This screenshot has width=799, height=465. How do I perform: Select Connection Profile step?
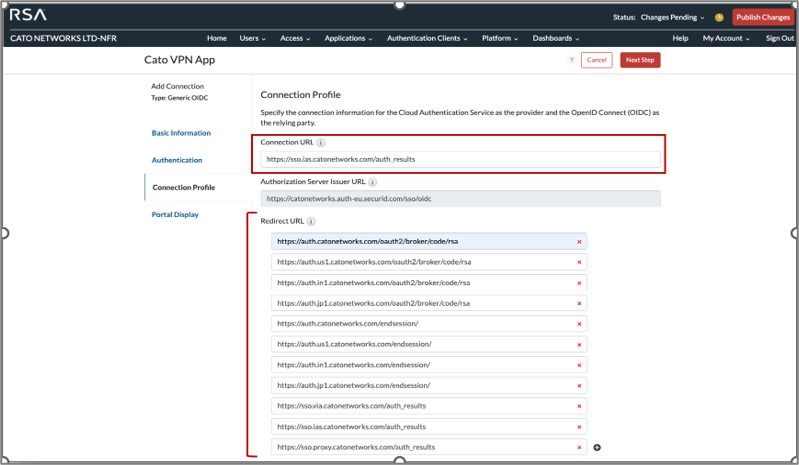183,187
